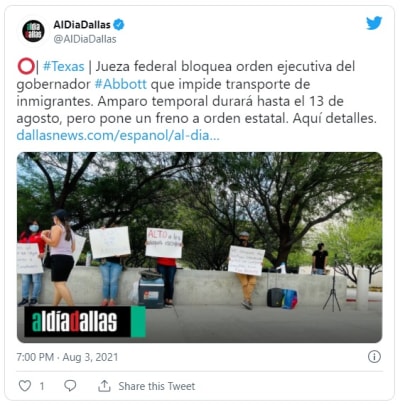This screenshot has width=400, height=407.
Task: Click the blue verified badge
Action: coord(119,25)
